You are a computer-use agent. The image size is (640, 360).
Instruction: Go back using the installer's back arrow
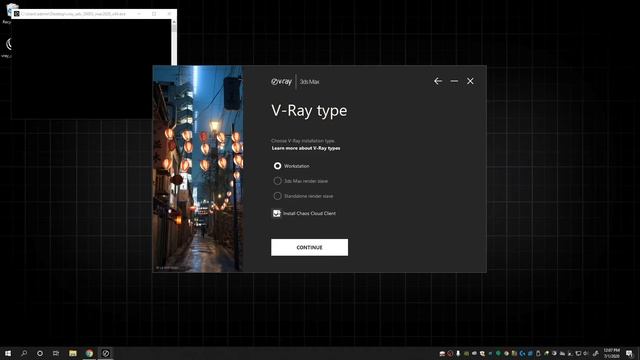438,81
